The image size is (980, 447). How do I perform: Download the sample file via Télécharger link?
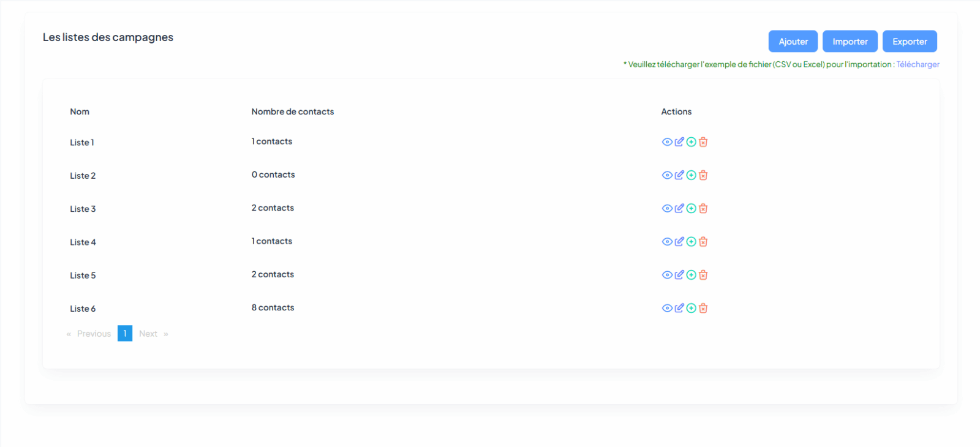[x=918, y=64]
